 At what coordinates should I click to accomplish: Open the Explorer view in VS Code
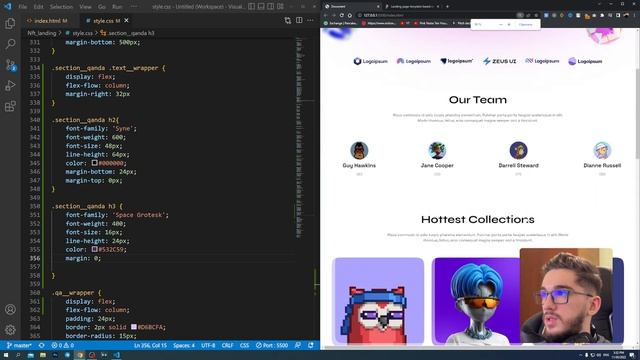(x=10, y=23)
